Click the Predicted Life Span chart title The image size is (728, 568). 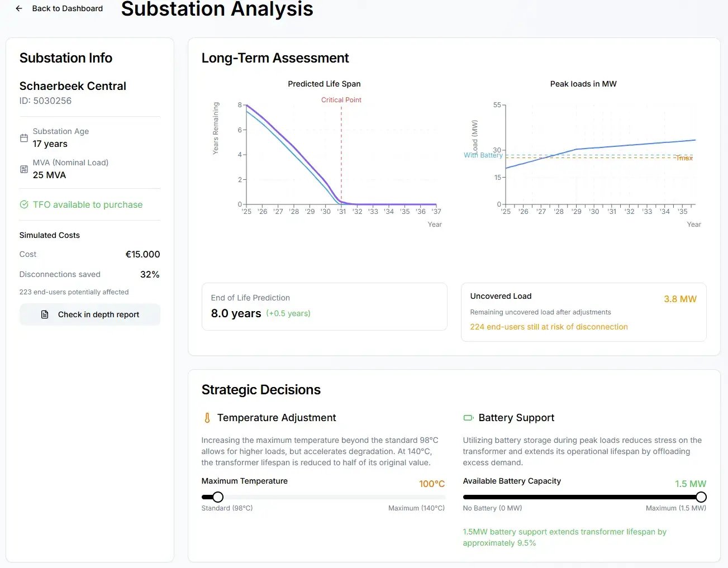(324, 84)
